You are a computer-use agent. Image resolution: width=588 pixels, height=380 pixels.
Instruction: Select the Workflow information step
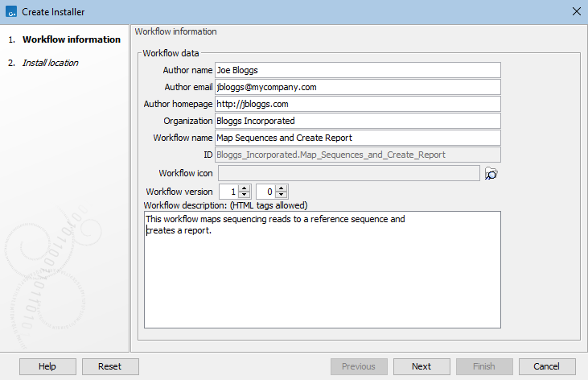[71, 39]
